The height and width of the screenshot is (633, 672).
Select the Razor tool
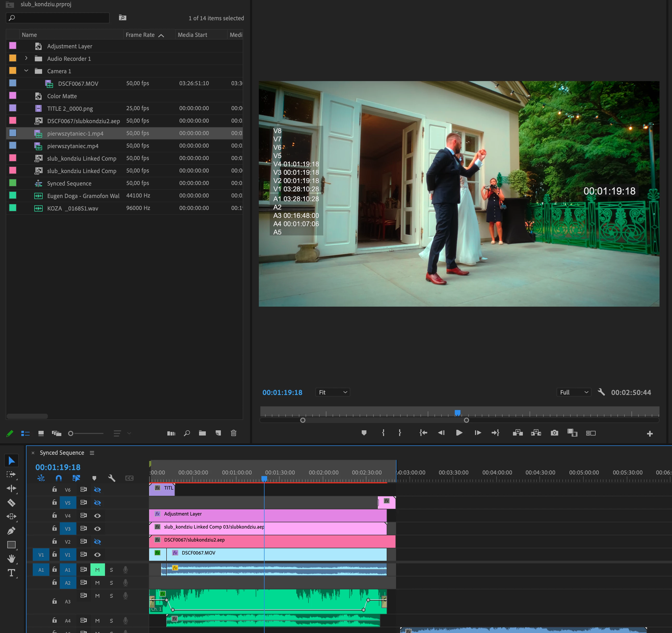point(11,503)
